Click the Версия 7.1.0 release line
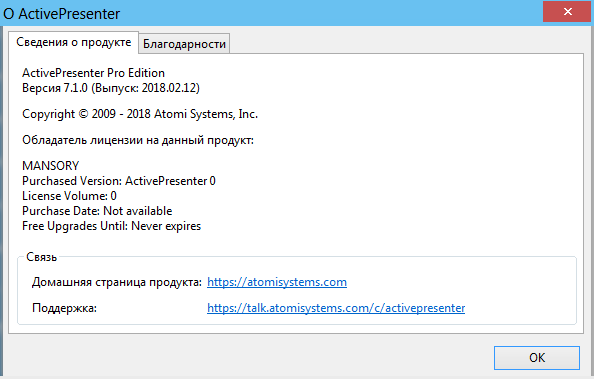 (111, 88)
